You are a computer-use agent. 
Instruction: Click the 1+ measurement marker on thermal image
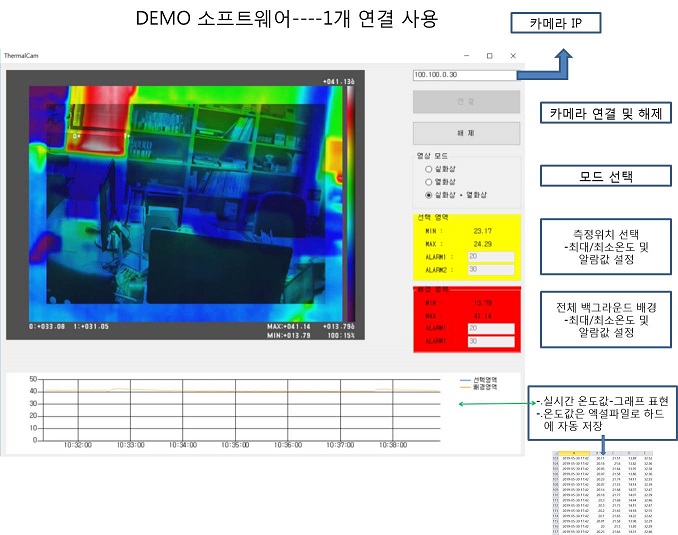pyautogui.click(x=127, y=136)
